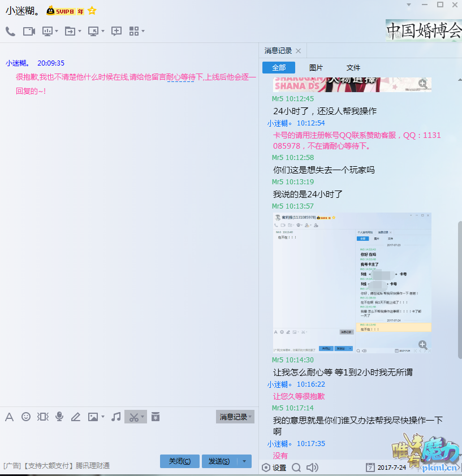Open the screenshot scissors dropdown

(143, 417)
